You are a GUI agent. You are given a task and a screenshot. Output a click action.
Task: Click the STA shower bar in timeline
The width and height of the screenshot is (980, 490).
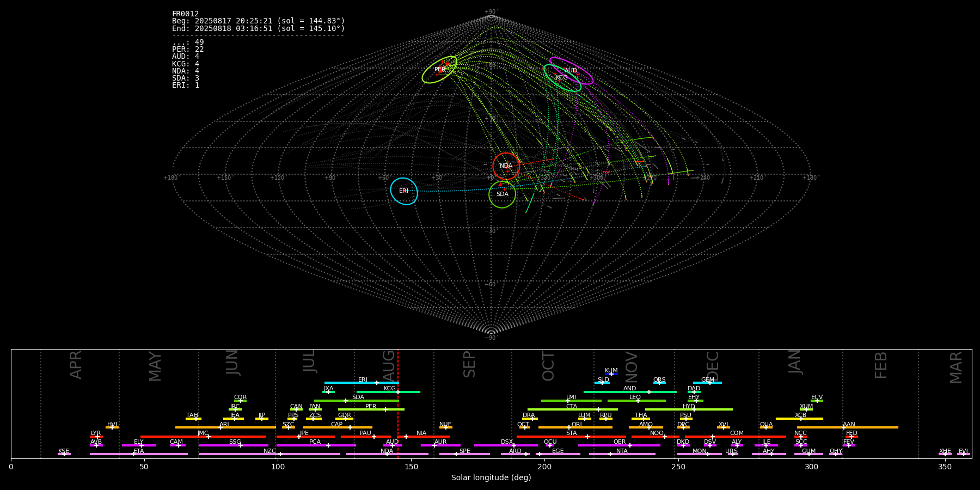coord(571,437)
